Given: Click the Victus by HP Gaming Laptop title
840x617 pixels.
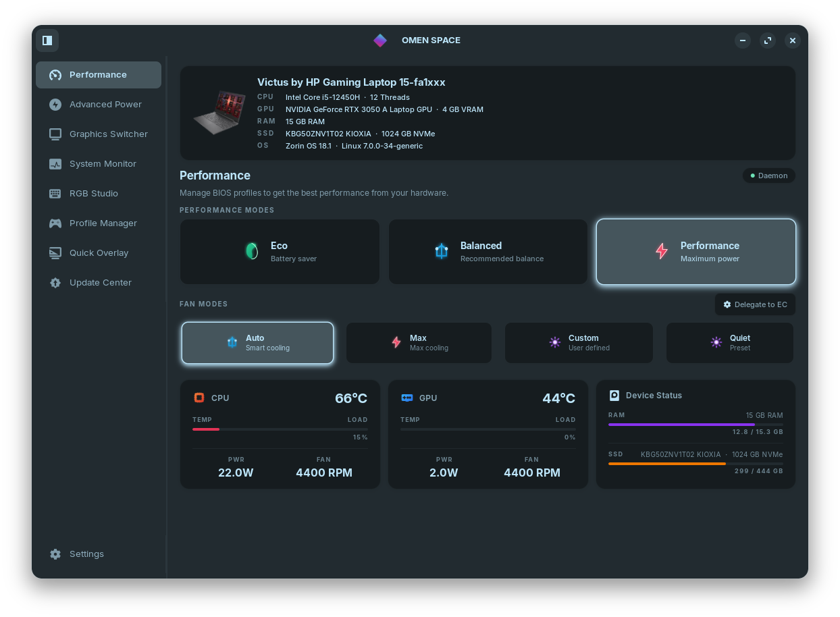Looking at the screenshot, I should pyautogui.click(x=351, y=82).
